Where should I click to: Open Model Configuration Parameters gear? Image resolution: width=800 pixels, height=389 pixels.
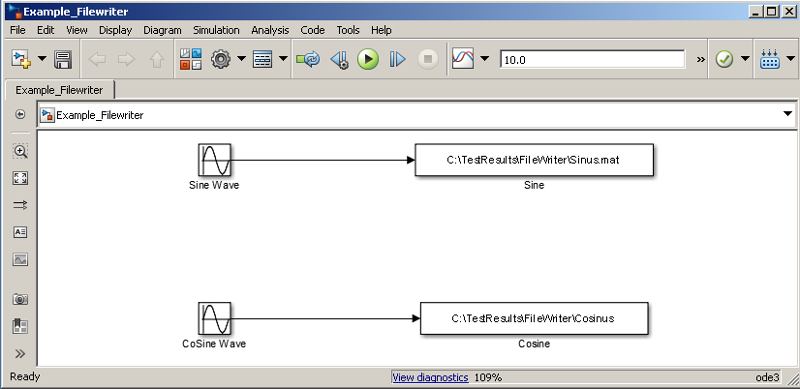pyautogui.click(x=220, y=60)
